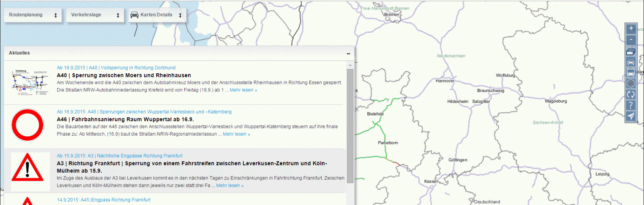Open link 'Ab 18.9.2015 | A40 | Vollsperrung in Richtung Dortmund'

click(116, 68)
